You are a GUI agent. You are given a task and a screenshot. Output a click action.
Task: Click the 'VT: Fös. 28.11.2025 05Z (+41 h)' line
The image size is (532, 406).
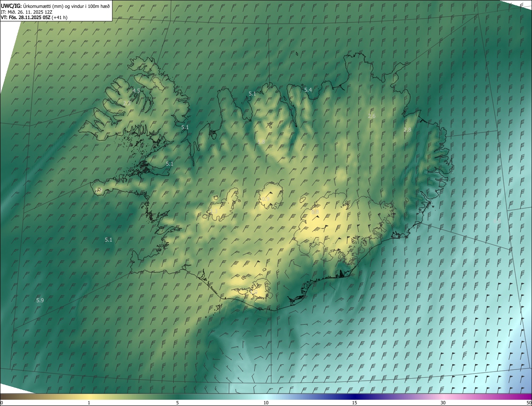tap(34, 17)
